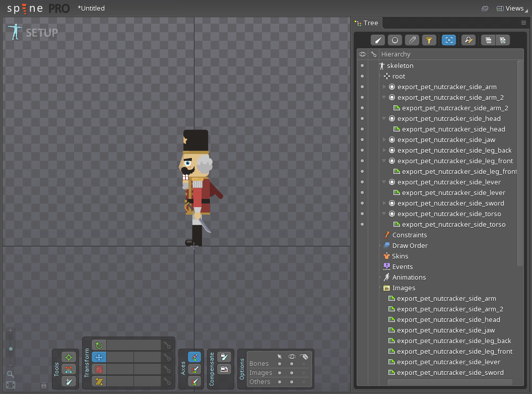532x394 pixels.
Task: Select the Translate transform tool
Action: 99,357
